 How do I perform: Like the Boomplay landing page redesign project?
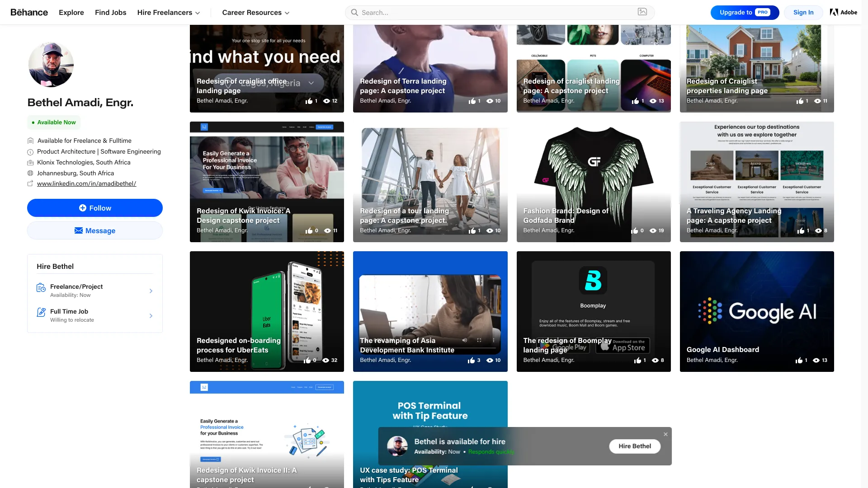[x=637, y=361]
